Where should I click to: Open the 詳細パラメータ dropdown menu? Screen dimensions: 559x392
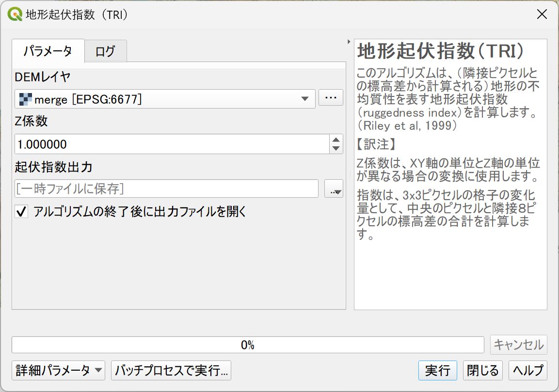(x=58, y=370)
